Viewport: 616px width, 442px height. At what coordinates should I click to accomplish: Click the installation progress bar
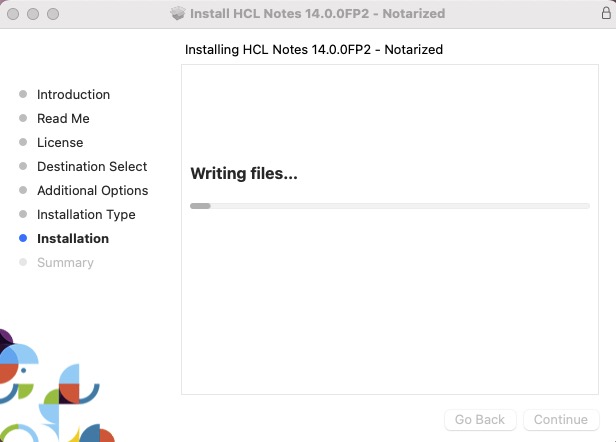coord(389,206)
